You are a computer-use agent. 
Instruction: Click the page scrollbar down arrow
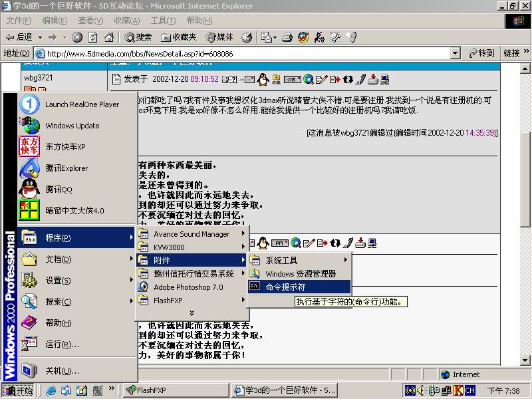525,360
